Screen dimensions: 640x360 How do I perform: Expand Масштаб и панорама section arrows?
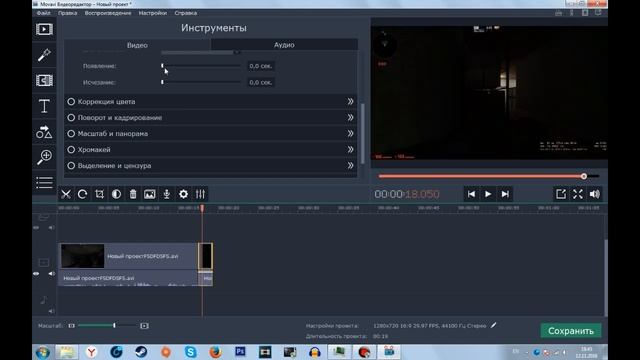[350, 133]
